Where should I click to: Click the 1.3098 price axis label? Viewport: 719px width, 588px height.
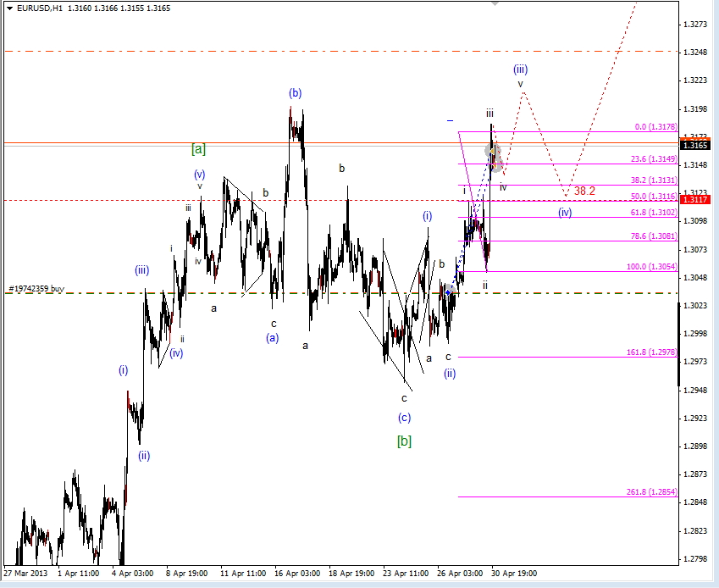(x=695, y=221)
